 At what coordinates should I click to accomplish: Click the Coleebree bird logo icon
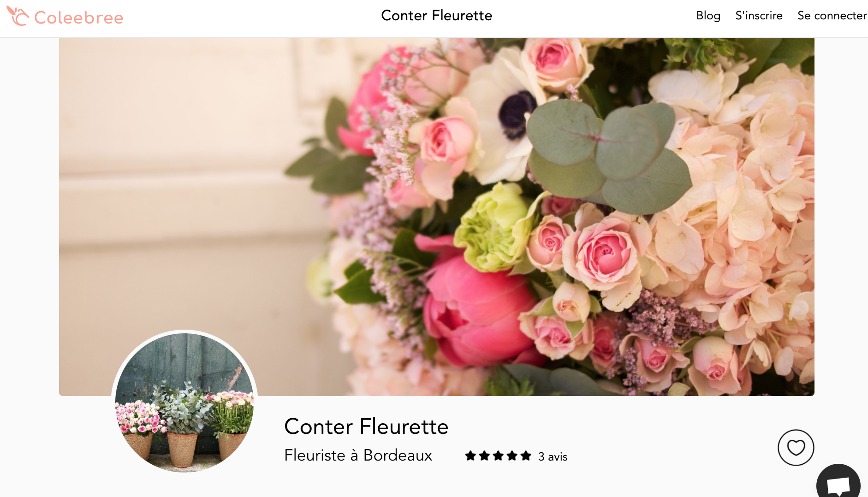(18, 16)
